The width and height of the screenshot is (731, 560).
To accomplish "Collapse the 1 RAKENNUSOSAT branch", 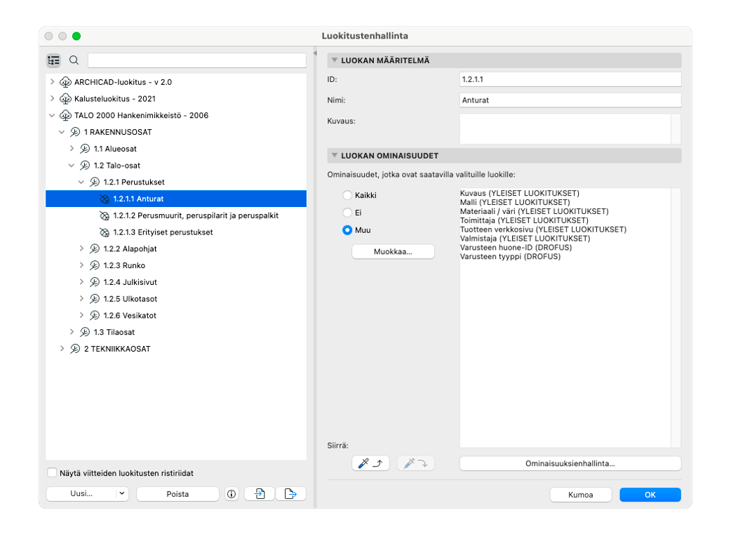I will pyautogui.click(x=62, y=133).
